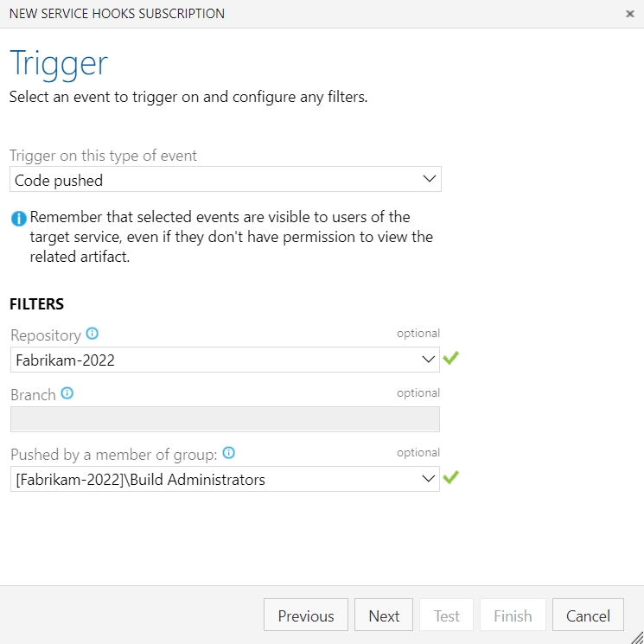This screenshot has height=644, width=644.
Task: Click the blue information icon beside reminder
Action: click(x=18, y=218)
